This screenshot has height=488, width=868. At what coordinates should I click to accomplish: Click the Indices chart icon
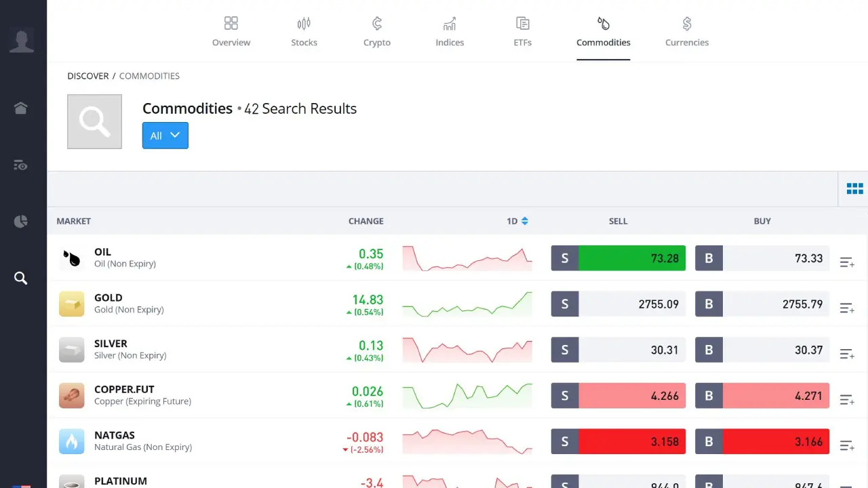(x=449, y=24)
